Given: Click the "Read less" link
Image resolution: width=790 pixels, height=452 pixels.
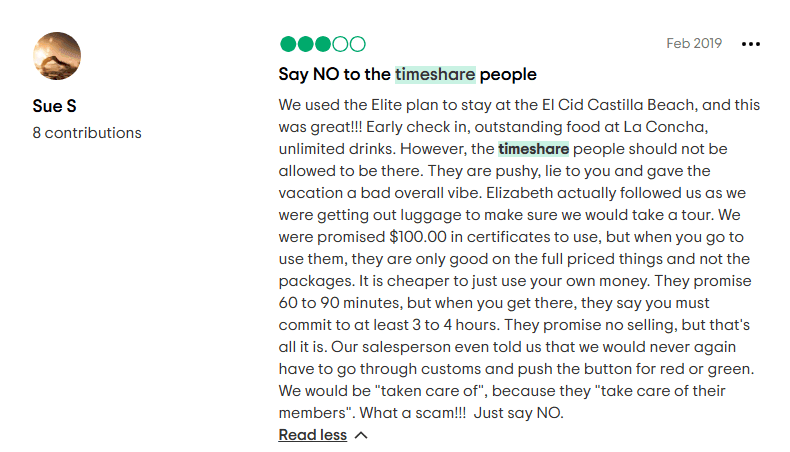Looking at the screenshot, I should (x=312, y=435).
